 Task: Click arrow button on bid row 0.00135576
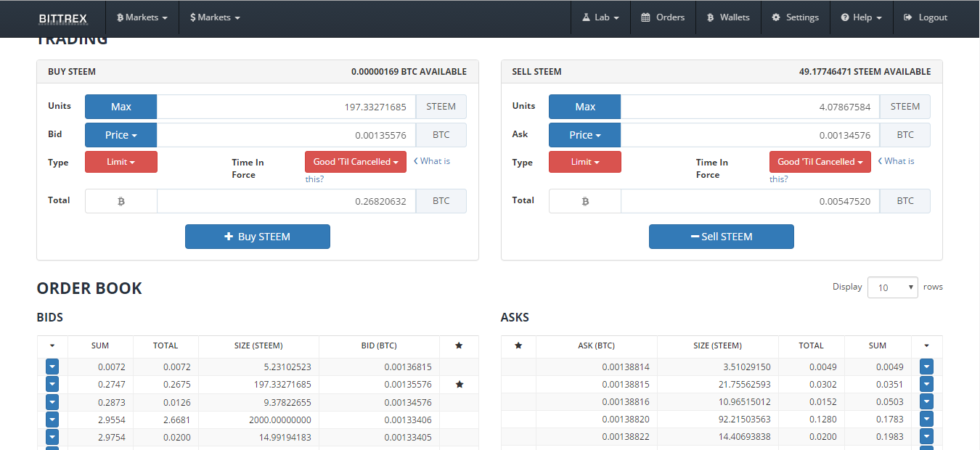coord(52,384)
